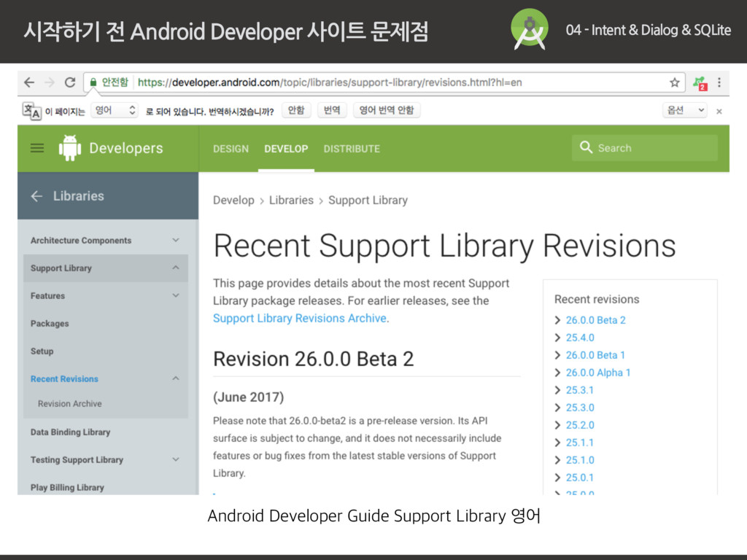Screen dimensions: 747x560
Task: Expand the Testing Support Library section
Action: (x=176, y=459)
